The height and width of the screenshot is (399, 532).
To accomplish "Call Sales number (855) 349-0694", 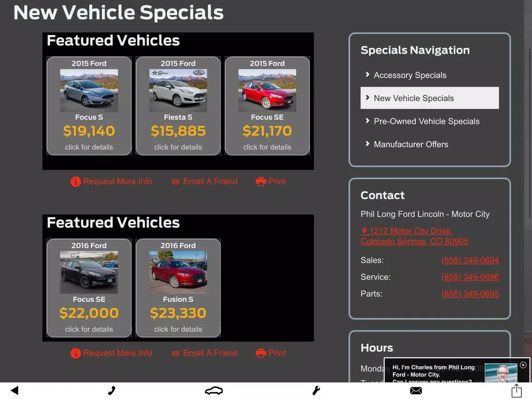I will (x=470, y=260).
